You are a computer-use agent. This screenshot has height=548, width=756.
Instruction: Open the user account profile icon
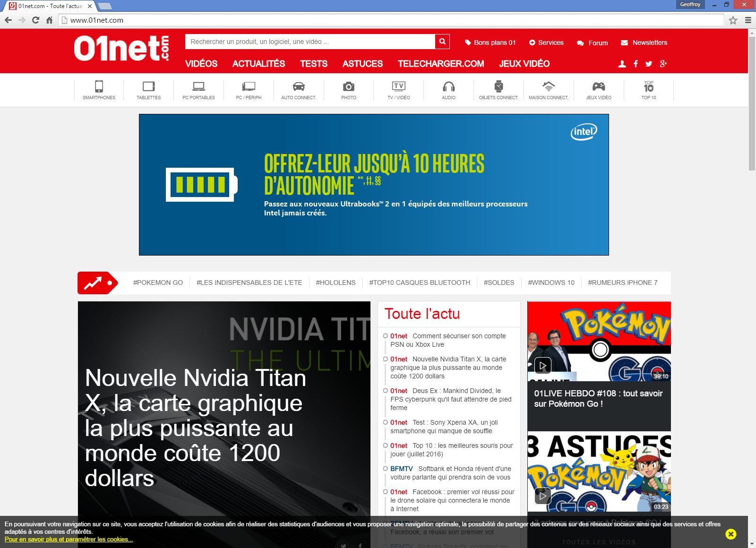click(x=622, y=64)
